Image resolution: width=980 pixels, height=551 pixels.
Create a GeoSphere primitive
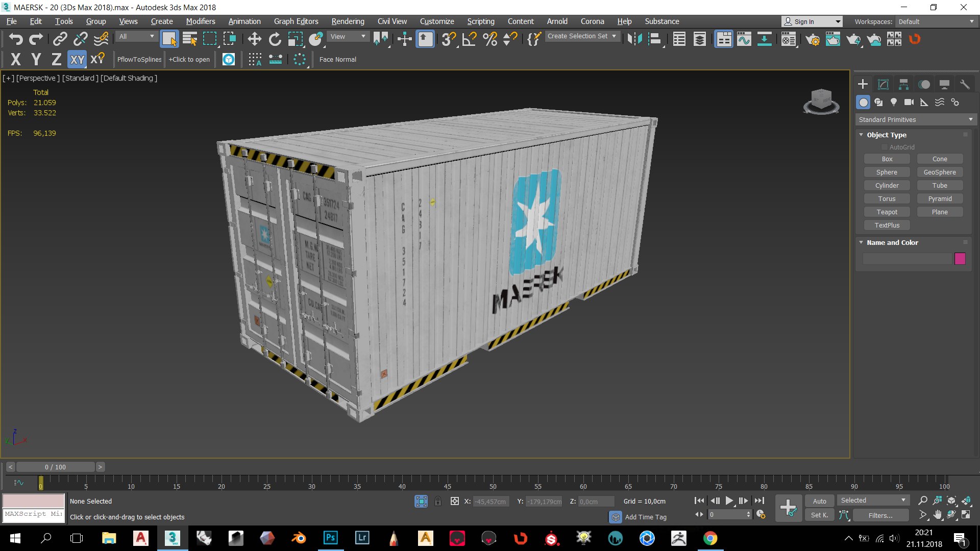click(940, 172)
